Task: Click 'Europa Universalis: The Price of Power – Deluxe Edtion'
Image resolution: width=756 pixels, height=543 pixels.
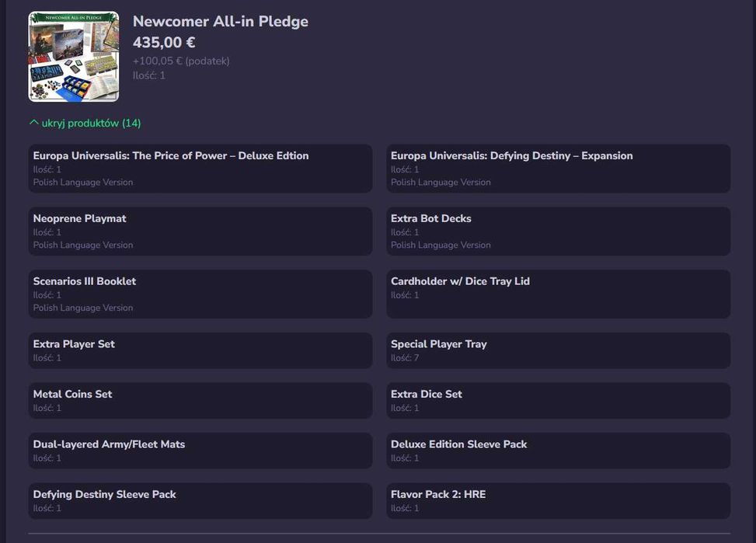Action: [x=200, y=169]
